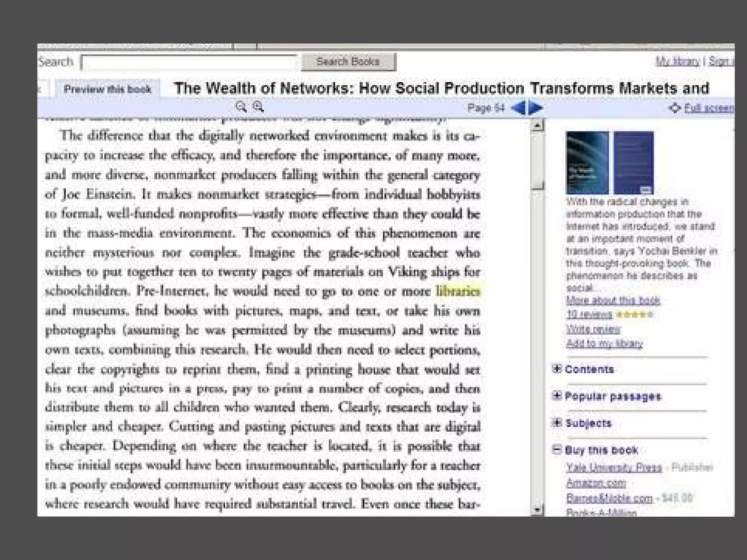The width and height of the screenshot is (747, 560).
Task: Click the scrollbar down arrow
Action: point(537,509)
